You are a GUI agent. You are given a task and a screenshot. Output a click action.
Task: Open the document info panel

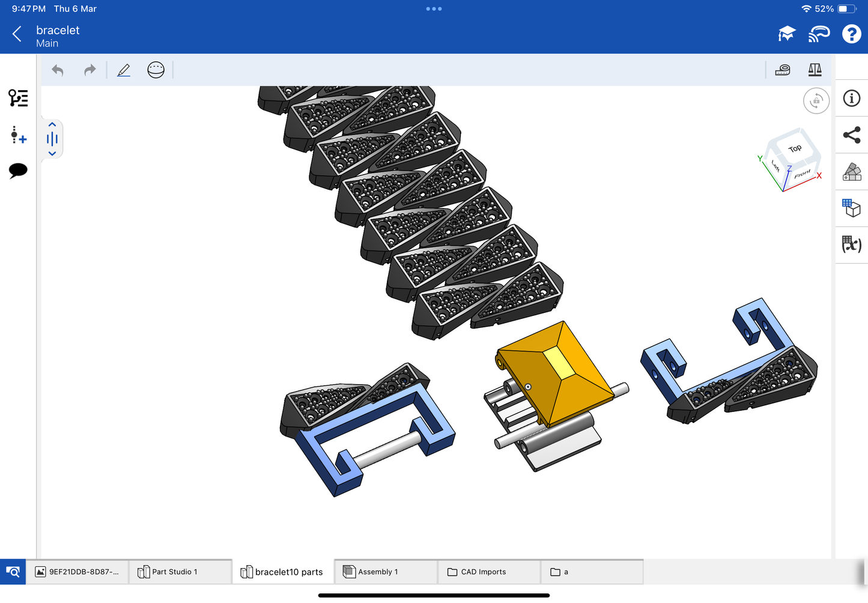click(x=851, y=98)
